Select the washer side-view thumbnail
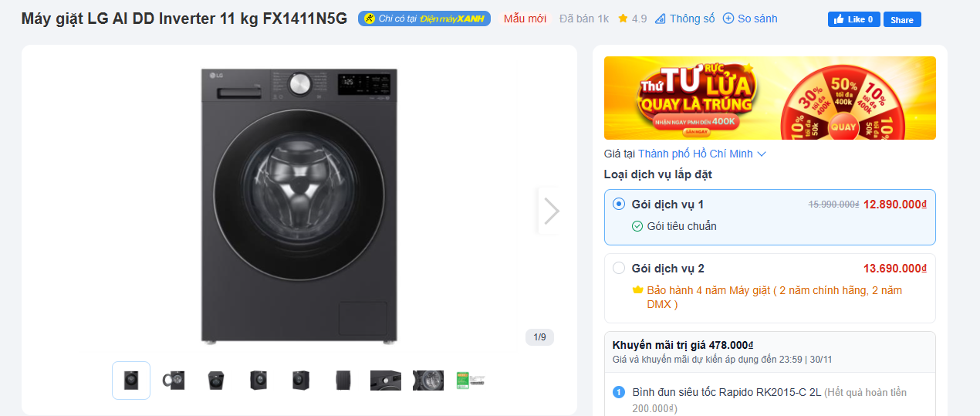The height and width of the screenshot is (416, 980). [343, 380]
